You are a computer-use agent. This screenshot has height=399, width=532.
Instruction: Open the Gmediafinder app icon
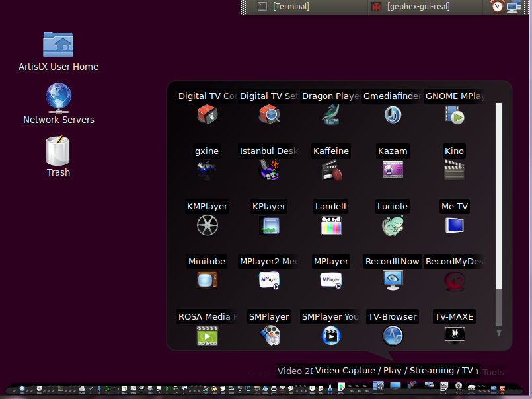click(x=393, y=115)
